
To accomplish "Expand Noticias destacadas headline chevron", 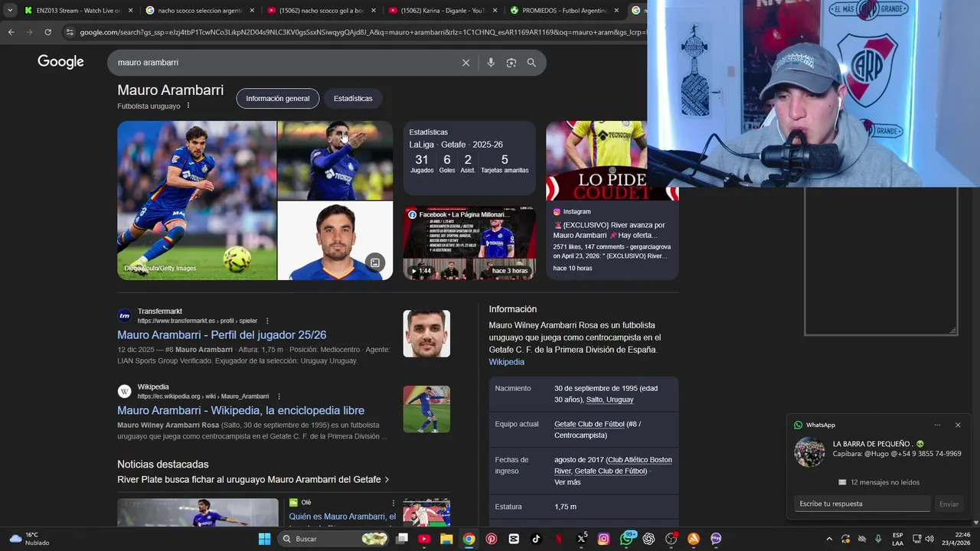I will (x=387, y=480).
